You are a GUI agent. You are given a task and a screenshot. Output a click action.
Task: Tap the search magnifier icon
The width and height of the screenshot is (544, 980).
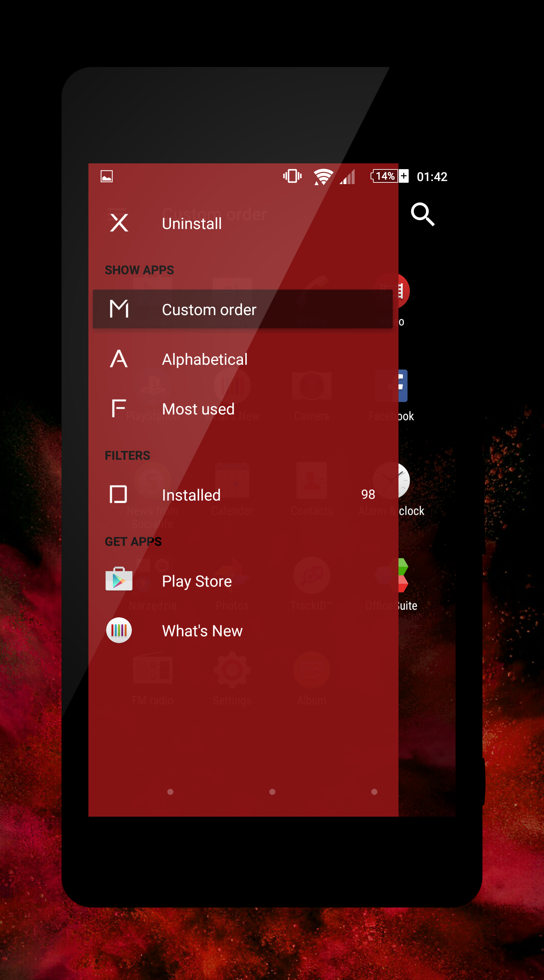pyautogui.click(x=423, y=215)
